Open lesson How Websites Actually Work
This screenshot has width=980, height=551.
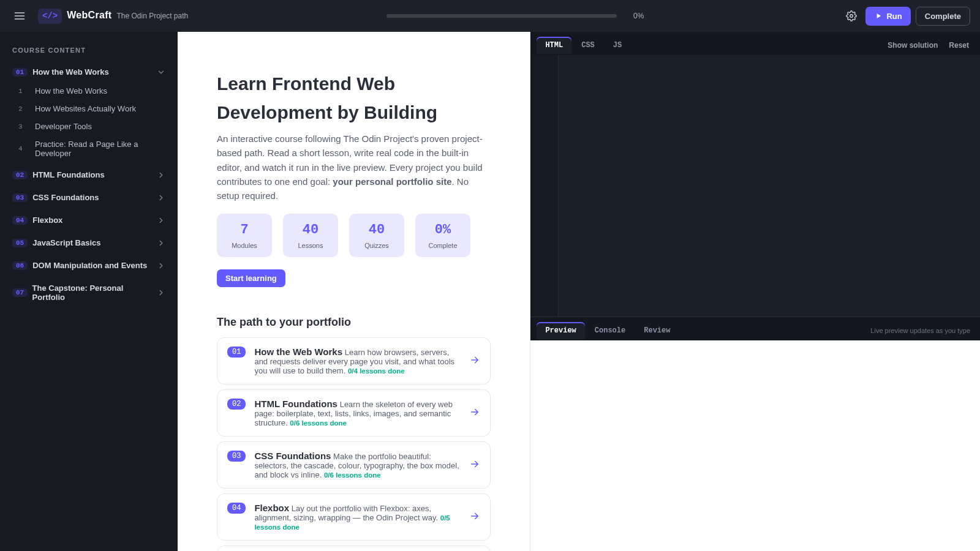pyautogui.click(x=89, y=109)
